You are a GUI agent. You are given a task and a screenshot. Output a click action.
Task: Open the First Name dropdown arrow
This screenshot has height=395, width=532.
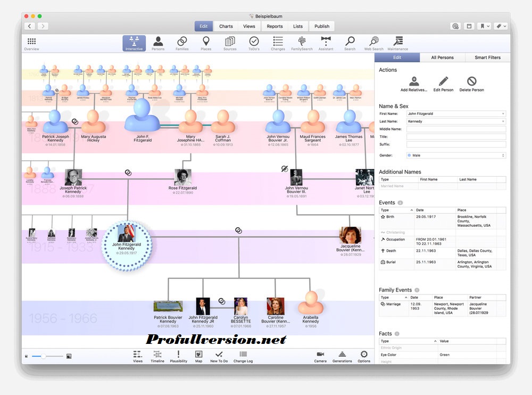[504, 113]
